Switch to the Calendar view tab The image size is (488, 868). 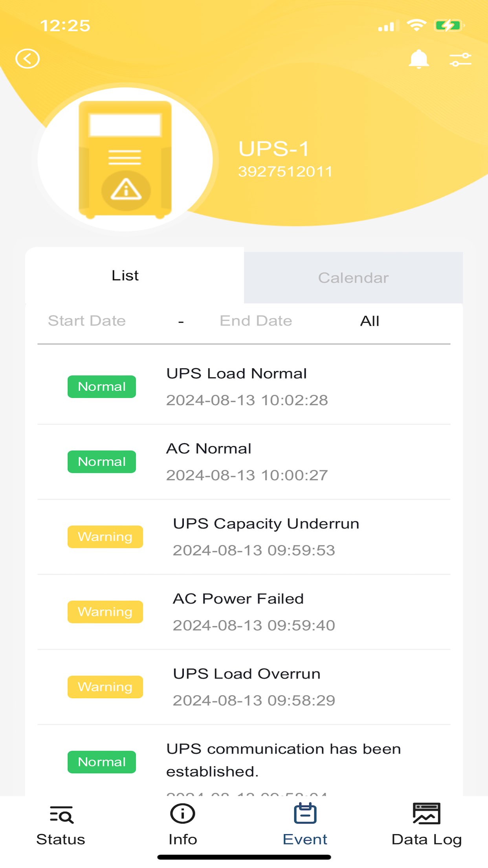click(353, 278)
